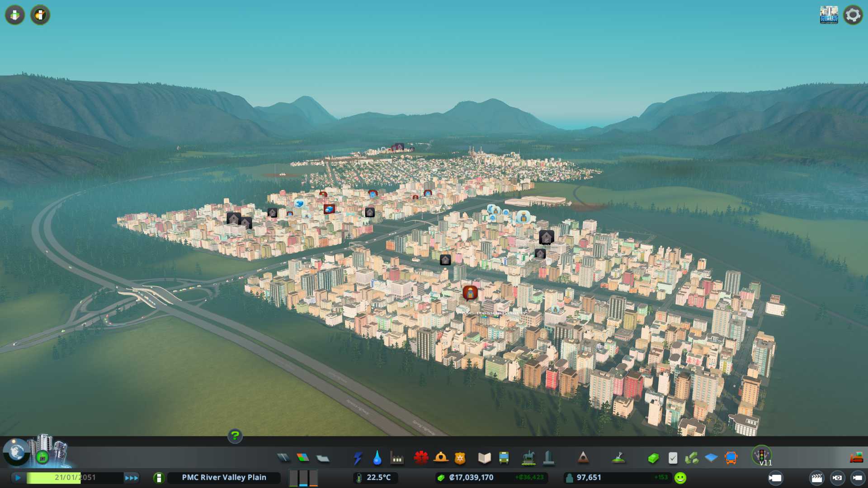
Task: Open Traffic Manager v11 button
Action: (762, 455)
